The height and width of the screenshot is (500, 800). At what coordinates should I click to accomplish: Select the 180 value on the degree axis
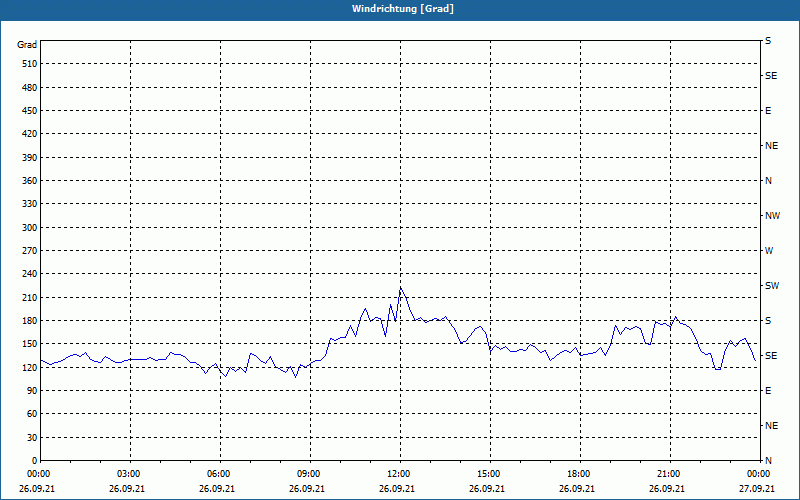(x=30, y=320)
